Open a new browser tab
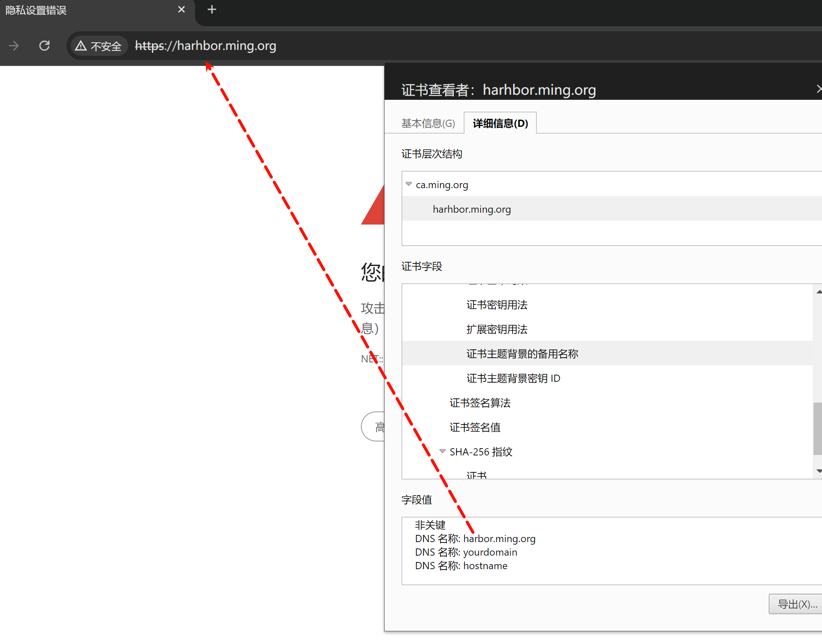The width and height of the screenshot is (822, 644). [x=212, y=9]
